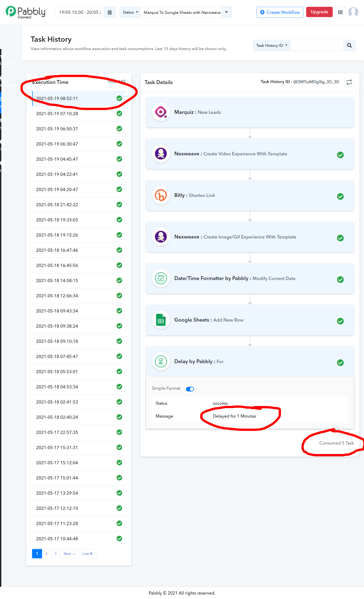Click the 'Delayed for 1 Minutes' message text
The image size is (364, 599).
(x=234, y=416)
